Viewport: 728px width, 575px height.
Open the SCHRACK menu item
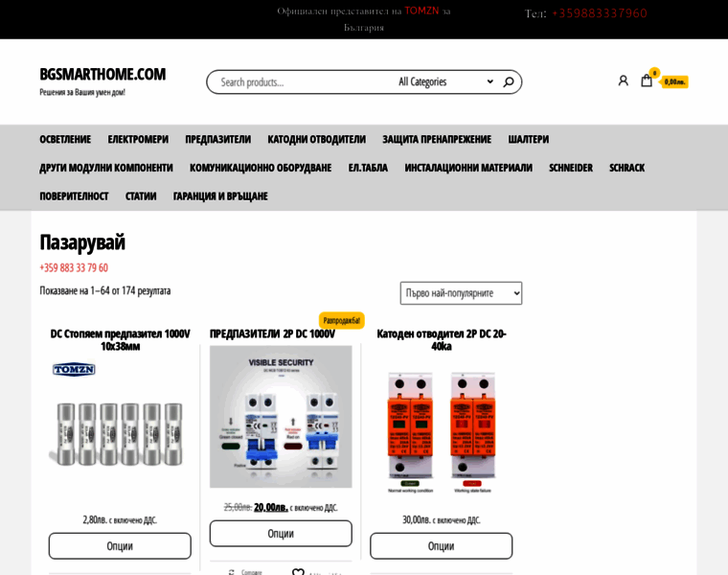626,168
